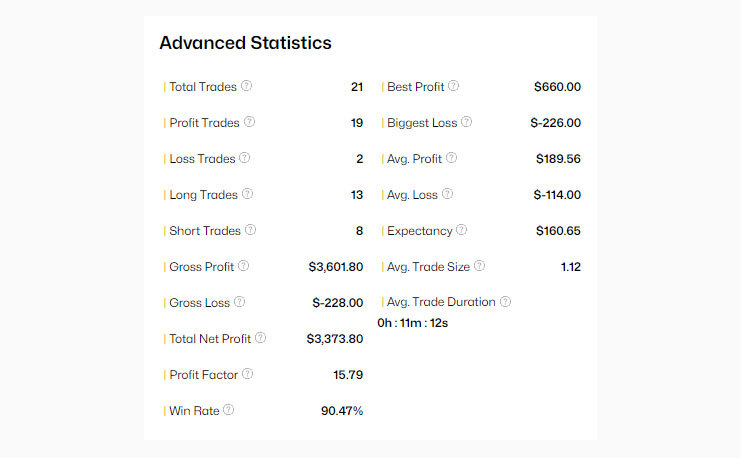Click help icon next to Expectancy
Screen dimensions: 741x458
[x=462, y=230]
